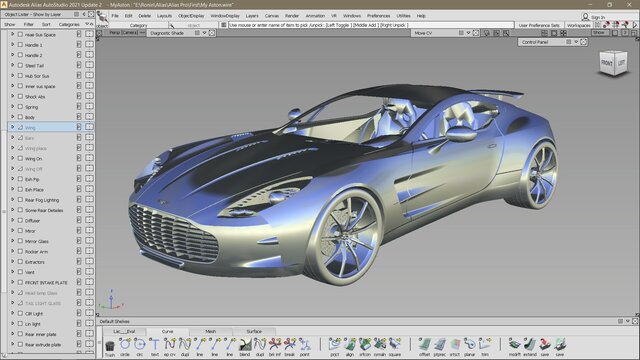Image resolution: width=640 pixels, height=360 pixels.
Task: Select the brk inf tool
Action: tap(275, 345)
